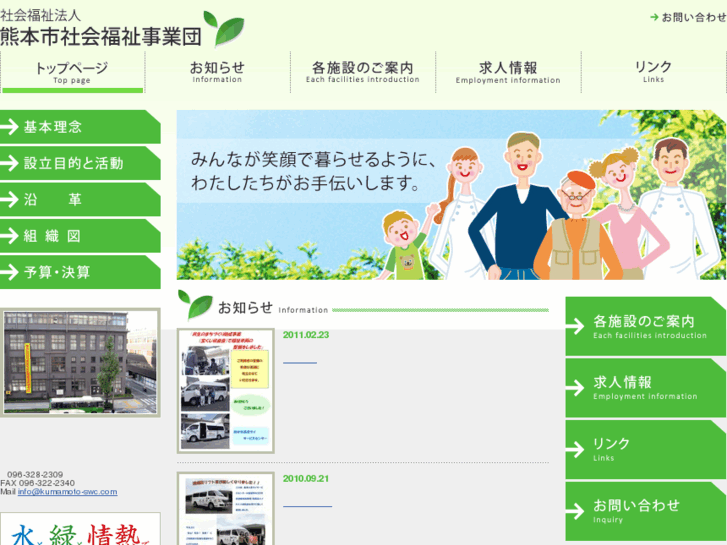The height and width of the screenshot is (545, 727).
Task: Click the 096-328-2309 phone number text
Action: tap(35, 475)
